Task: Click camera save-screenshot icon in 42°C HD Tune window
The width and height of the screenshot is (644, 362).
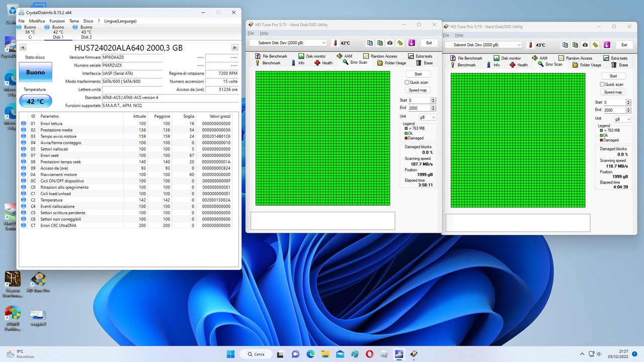Action: click(x=390, y=43)
